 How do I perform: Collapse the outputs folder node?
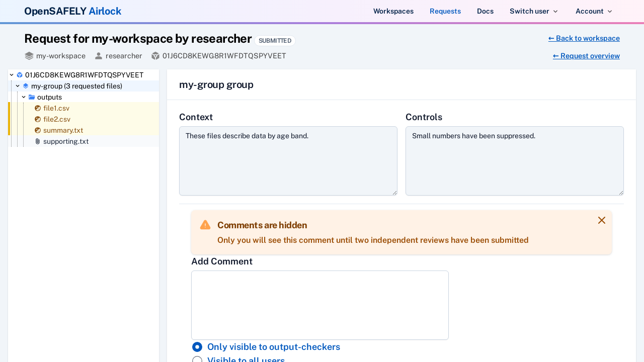[x=24, y=97]
